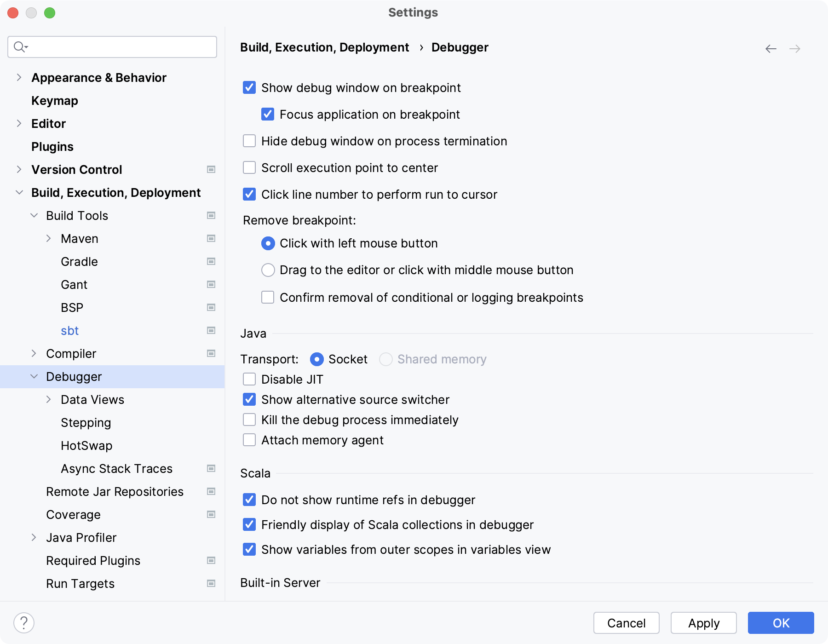The image size is (828, 644).
Task: Click the magnifier icon in the search field
Action: (19, 46)
